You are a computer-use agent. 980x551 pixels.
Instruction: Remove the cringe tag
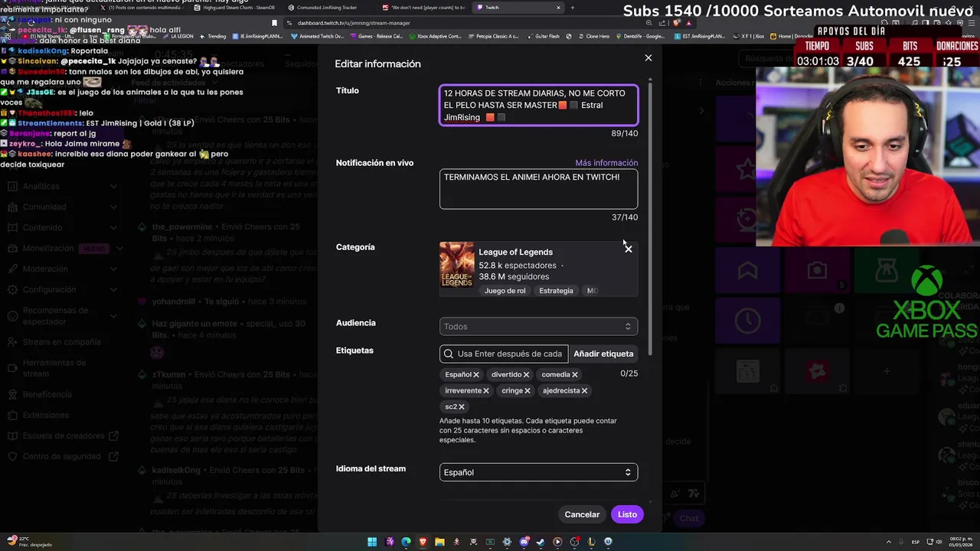click(x=527, y=390)
